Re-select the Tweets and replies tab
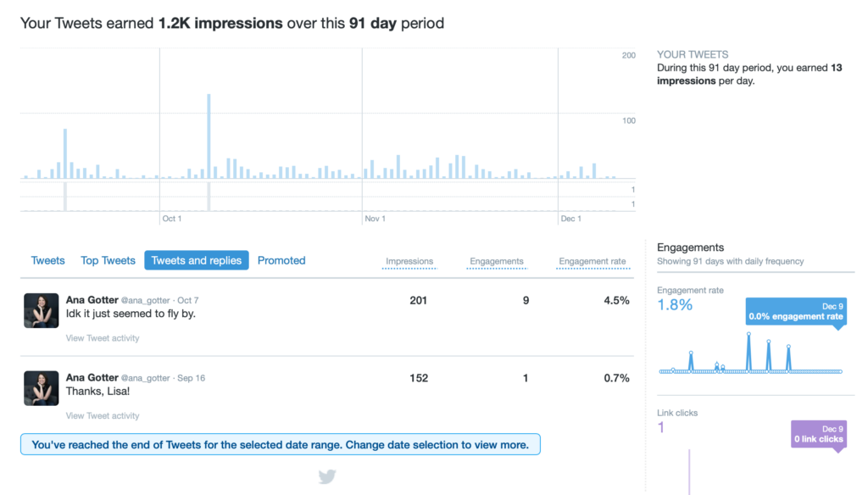868x495 pixels. [x=196, y=260]
